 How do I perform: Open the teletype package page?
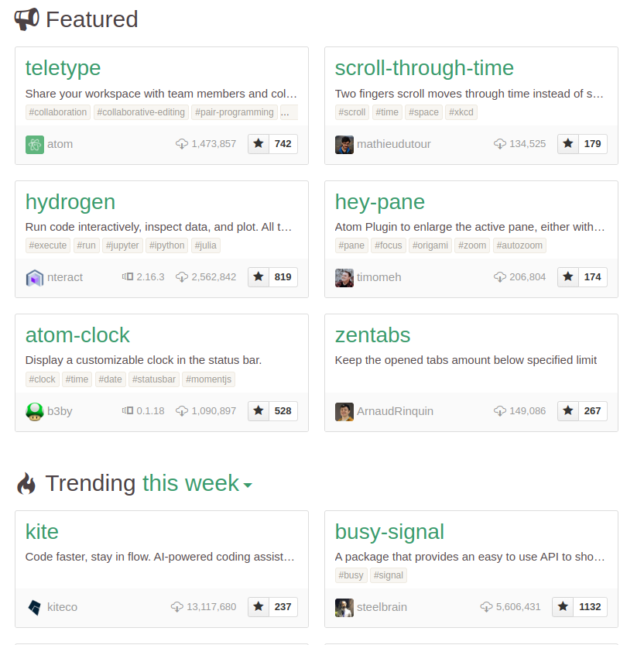pyautogui.click(x=63, y=68)
